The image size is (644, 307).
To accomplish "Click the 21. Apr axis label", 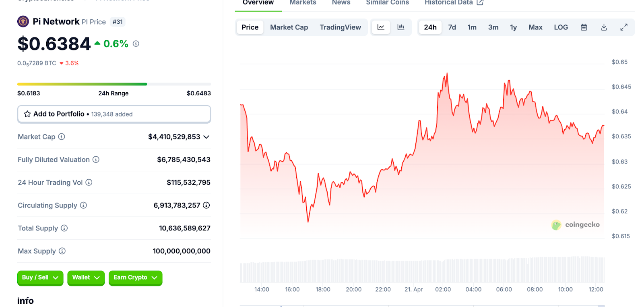I will [x=413, y=289].
